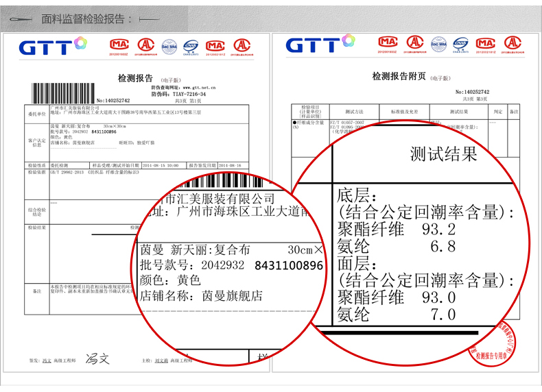Click the 氨纶 7.0 result line
542x392 pixels.
pyautogui.click(x=397, y=315)
